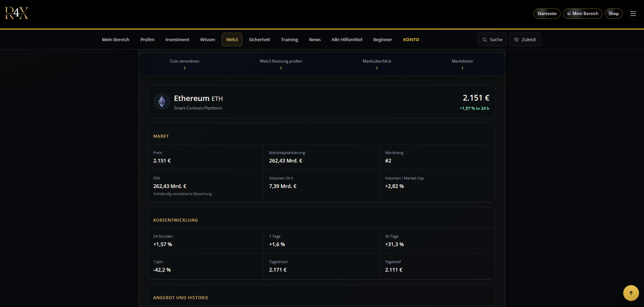Open the Sicherheit menu item
Viewport: 644px width, 307px height.
click(x=259, y=39)
